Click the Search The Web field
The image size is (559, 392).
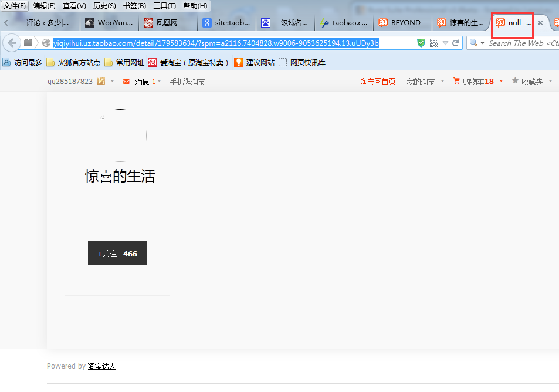coord(523,43)
